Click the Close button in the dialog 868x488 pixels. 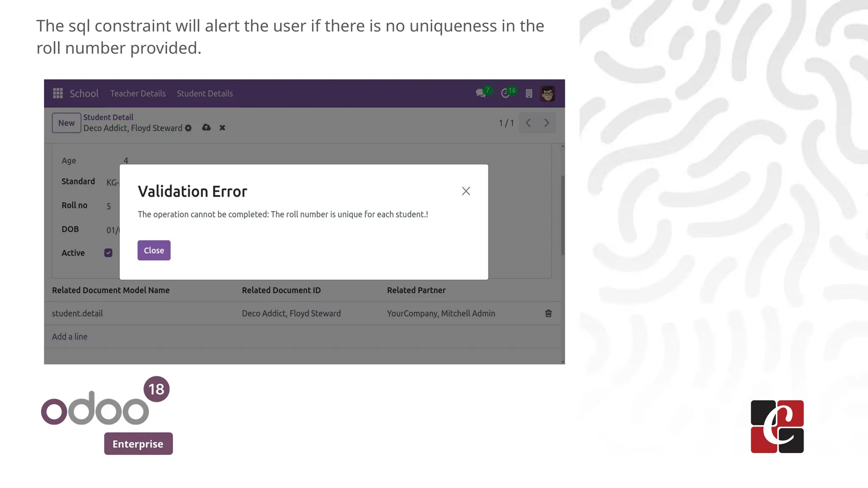154,250
